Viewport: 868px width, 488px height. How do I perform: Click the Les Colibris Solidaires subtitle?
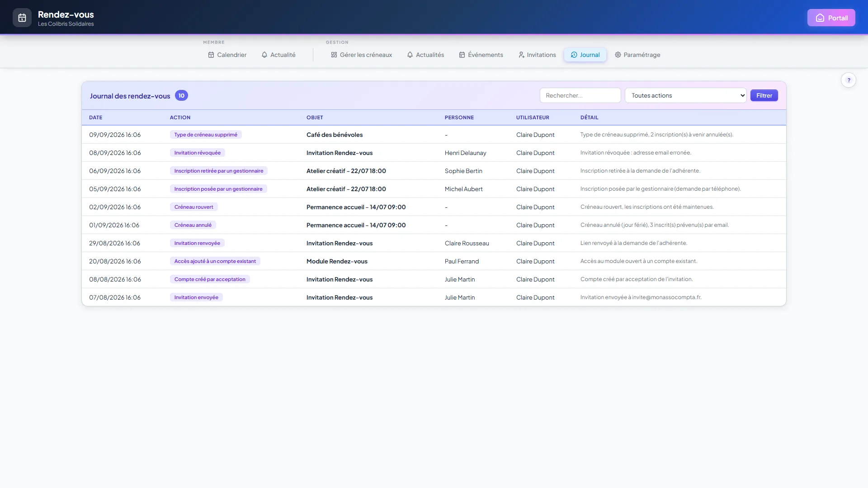click(x=66, y=24)
